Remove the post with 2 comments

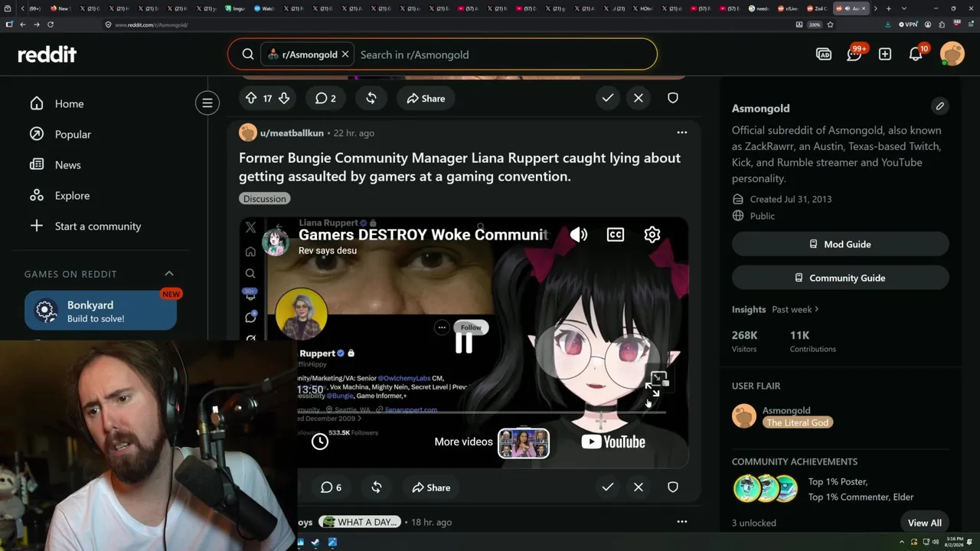click(x=639, y=98)
